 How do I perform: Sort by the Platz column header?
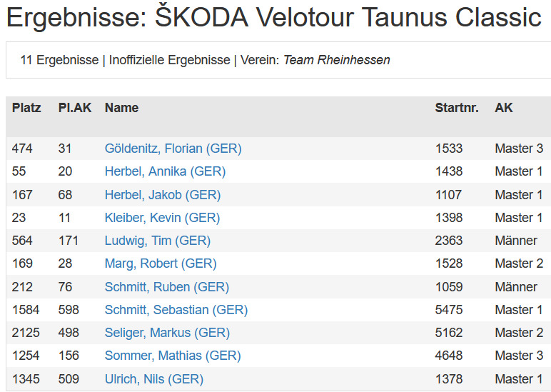pyautogui.click(x=26, y=108)
